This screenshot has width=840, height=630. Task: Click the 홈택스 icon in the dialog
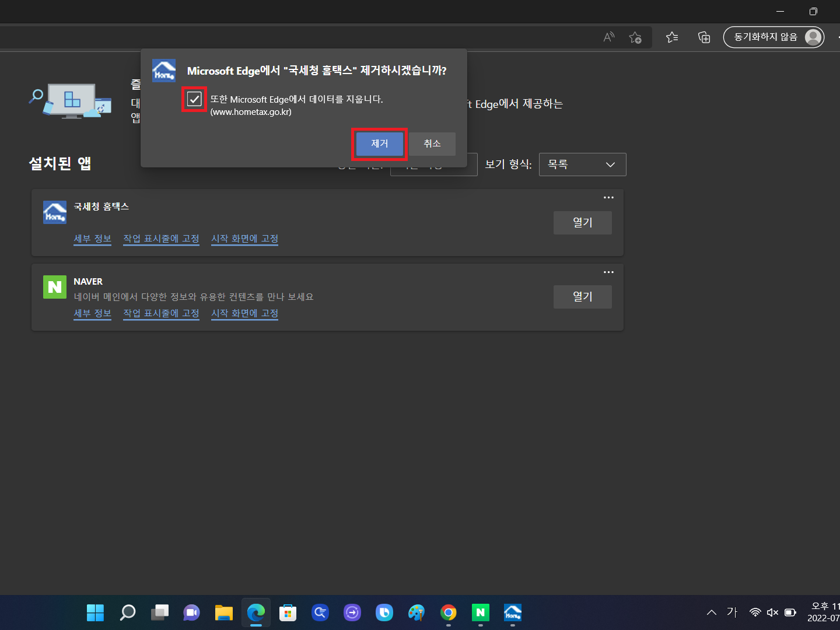pyautogui.click(x=164, y=71)
